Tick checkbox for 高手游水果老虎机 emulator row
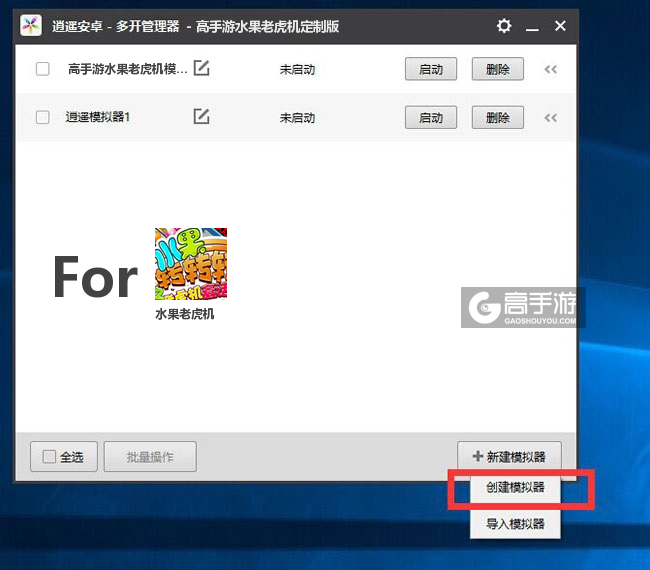 (x=42, y=69)
